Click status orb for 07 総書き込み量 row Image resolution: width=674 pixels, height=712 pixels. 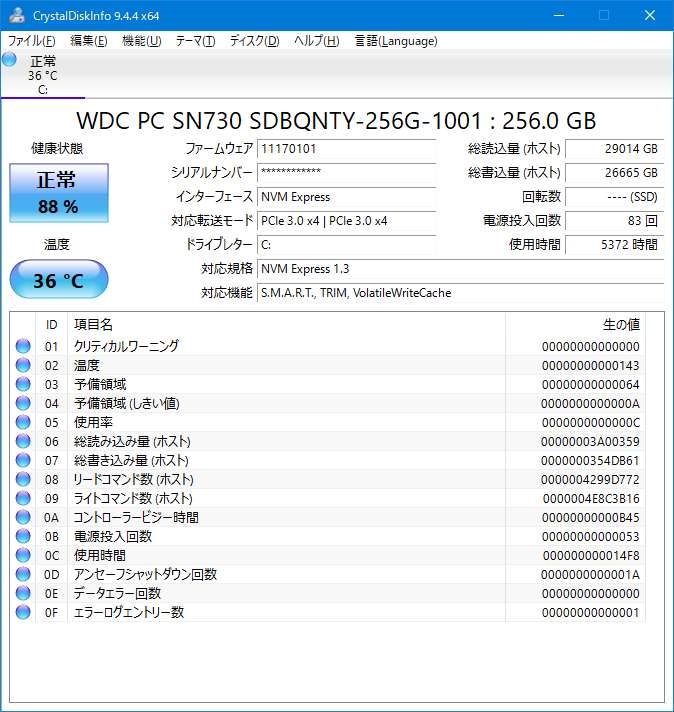coord(23,460)
